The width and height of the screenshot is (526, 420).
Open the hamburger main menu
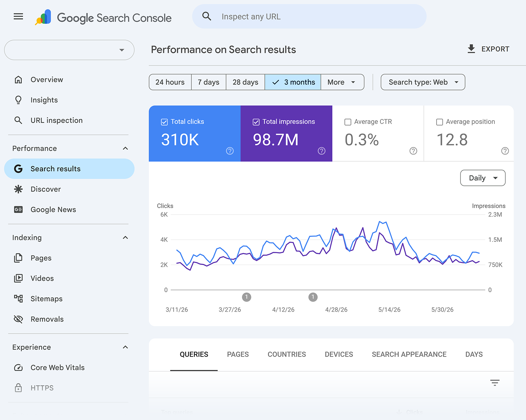click(18, 16)
